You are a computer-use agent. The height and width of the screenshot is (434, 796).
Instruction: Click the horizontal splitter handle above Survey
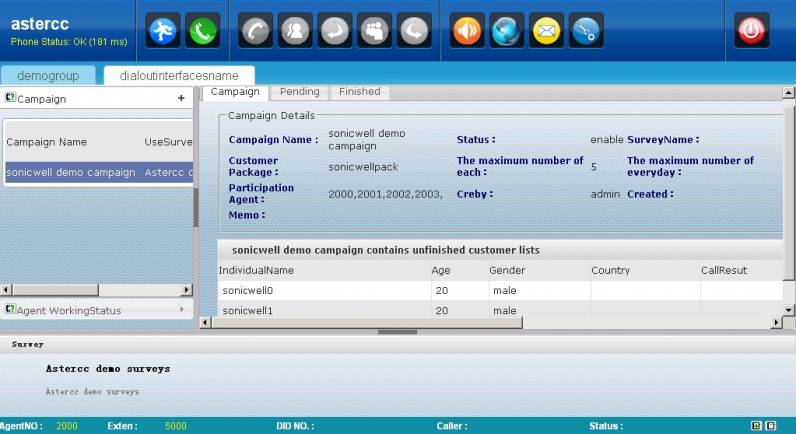(398, 331)
